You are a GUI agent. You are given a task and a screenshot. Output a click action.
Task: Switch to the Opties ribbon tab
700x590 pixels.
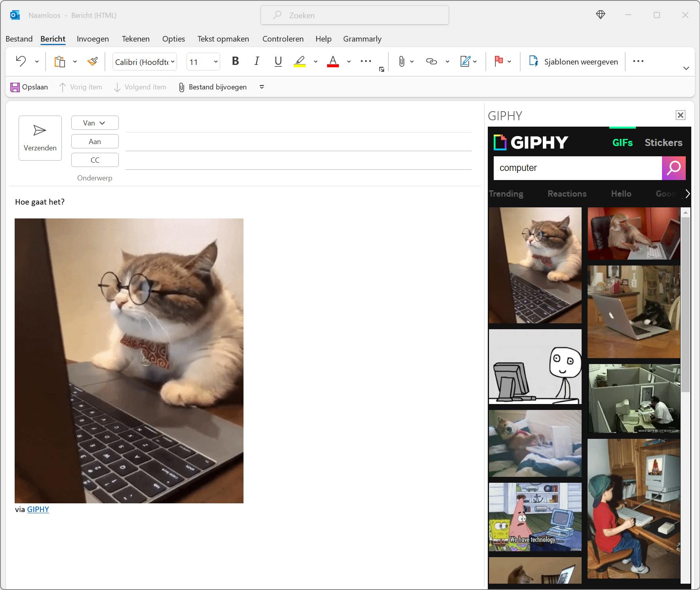tap(173, 39)
